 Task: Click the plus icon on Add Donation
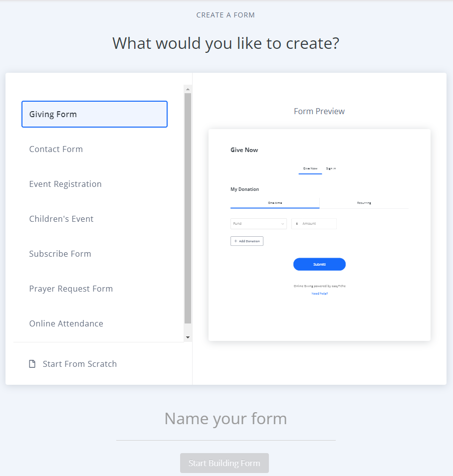point(235,241)
